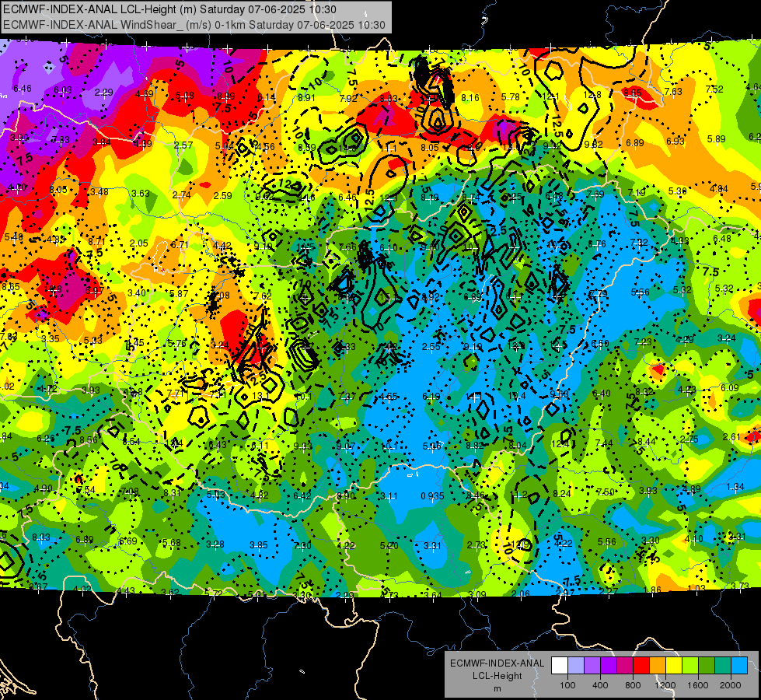The width and height of the screenshot is (761, 700).
Task: Click the white swatch in the LCL-Height legend
Action: point(560,665)
